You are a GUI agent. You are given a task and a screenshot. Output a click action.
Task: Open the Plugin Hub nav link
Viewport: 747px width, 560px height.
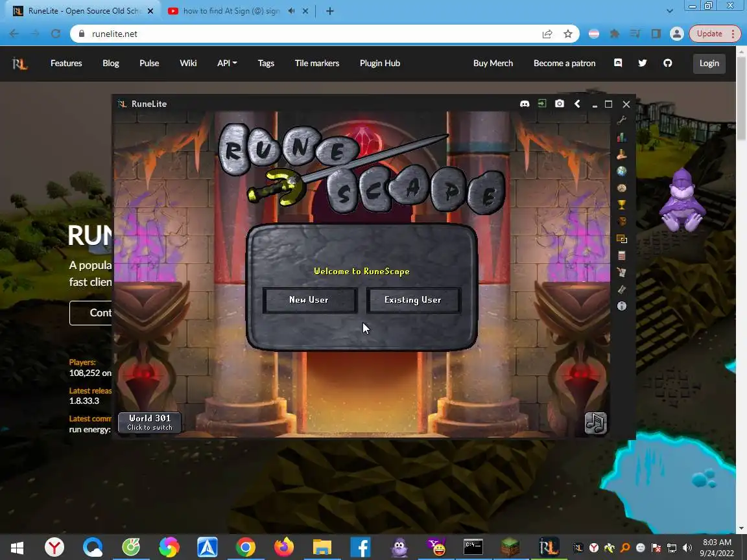[x=380, y=64]
